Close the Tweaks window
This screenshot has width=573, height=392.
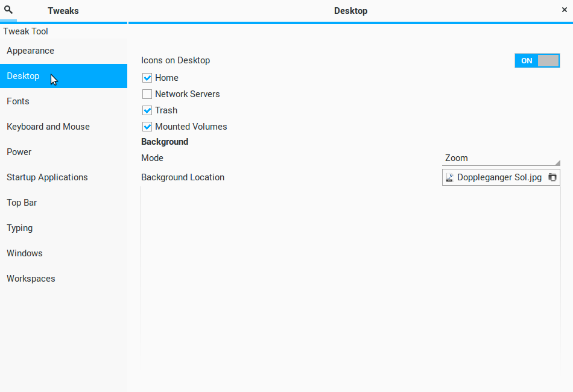pos(564,10)
